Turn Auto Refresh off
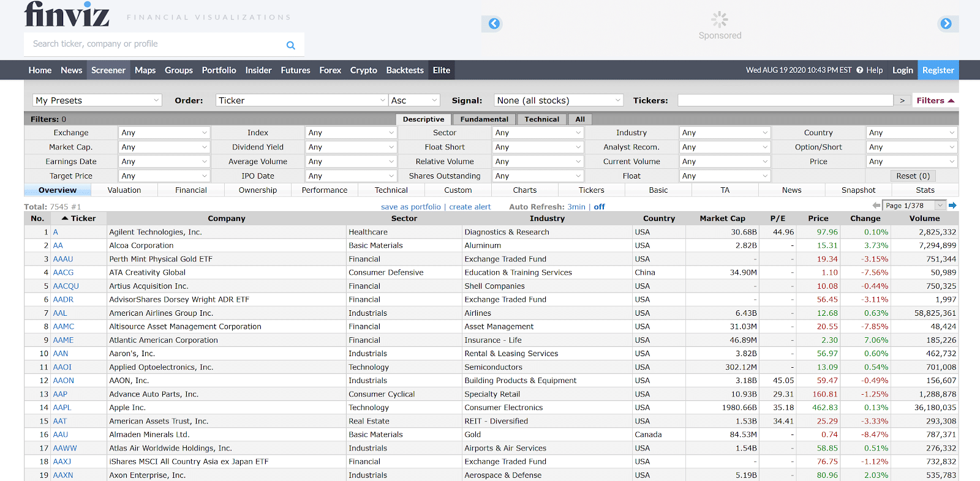The image size is (980, 481). point(599,207)
